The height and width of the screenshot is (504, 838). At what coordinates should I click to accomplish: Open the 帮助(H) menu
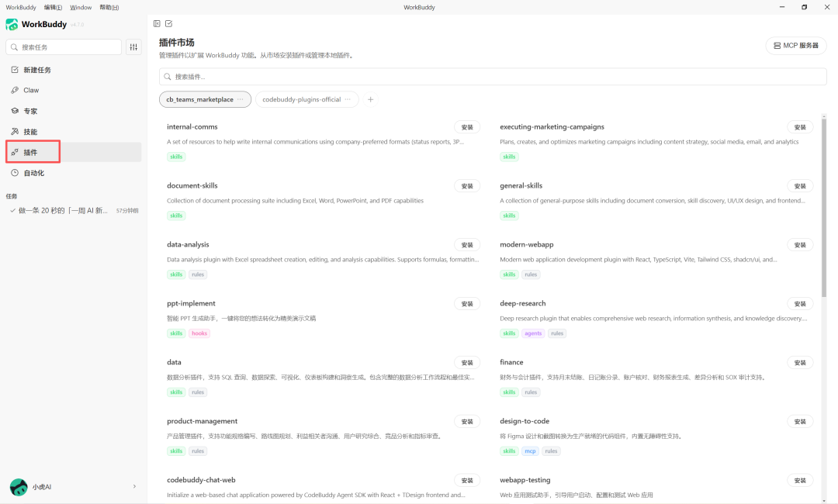pyautogui.click(x=109, y=7)
